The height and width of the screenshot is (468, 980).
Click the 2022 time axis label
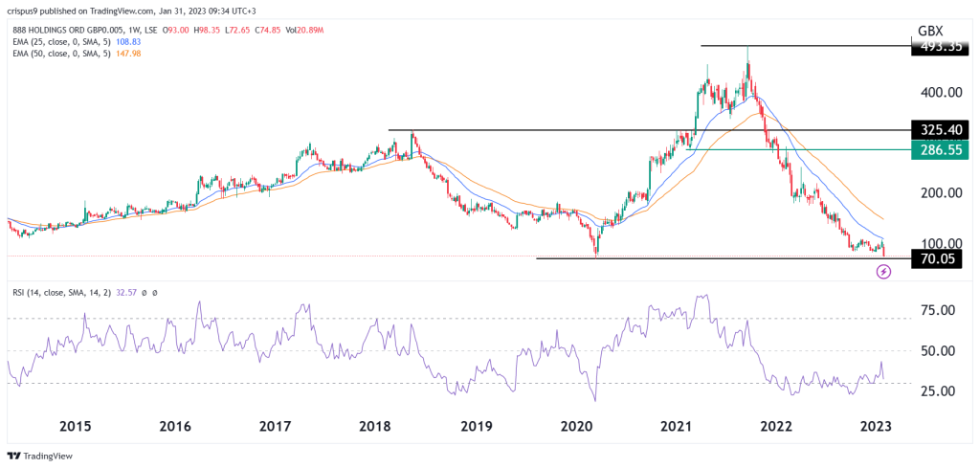(776, 427)
